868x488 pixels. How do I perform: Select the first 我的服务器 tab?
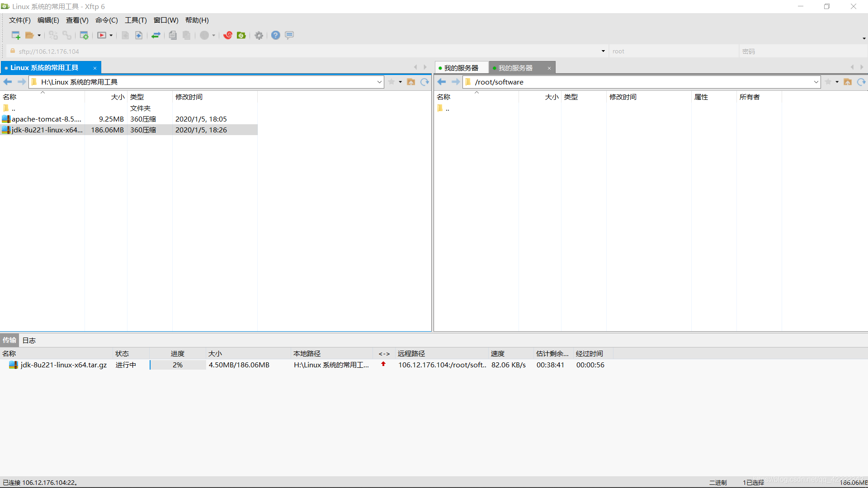click(x=462, y=68)
